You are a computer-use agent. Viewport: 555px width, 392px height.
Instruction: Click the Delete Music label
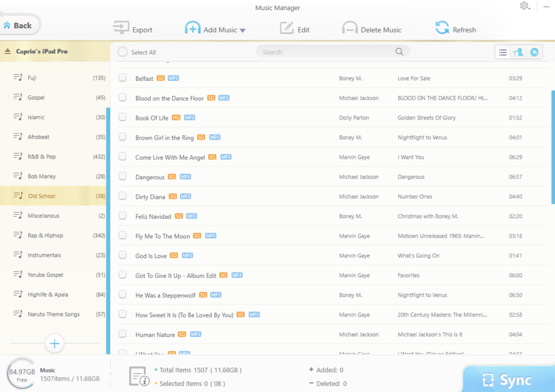[381, 30]
